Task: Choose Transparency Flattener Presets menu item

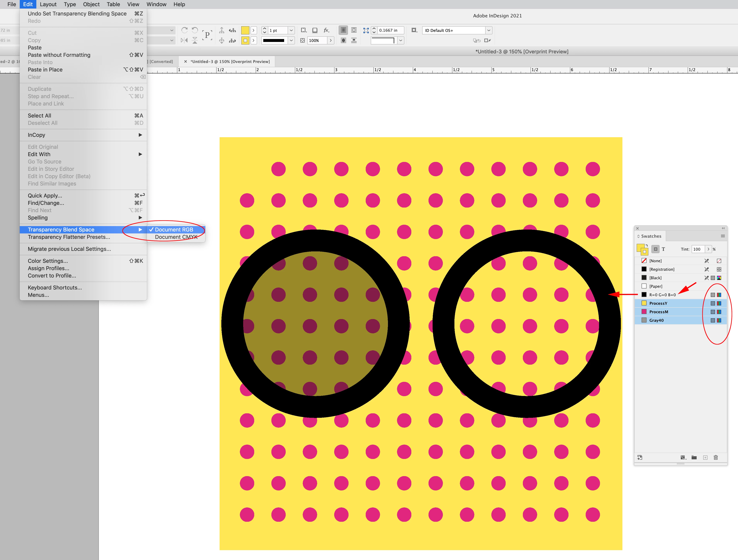Action: (x=69, y=237)
